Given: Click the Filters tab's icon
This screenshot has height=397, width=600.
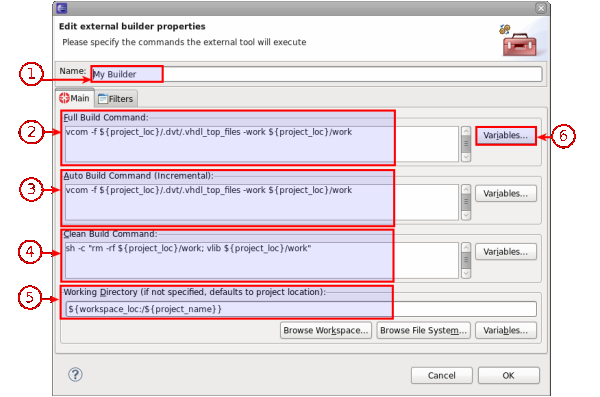Looking at the screenshot, I should click(x=103, y=99).
